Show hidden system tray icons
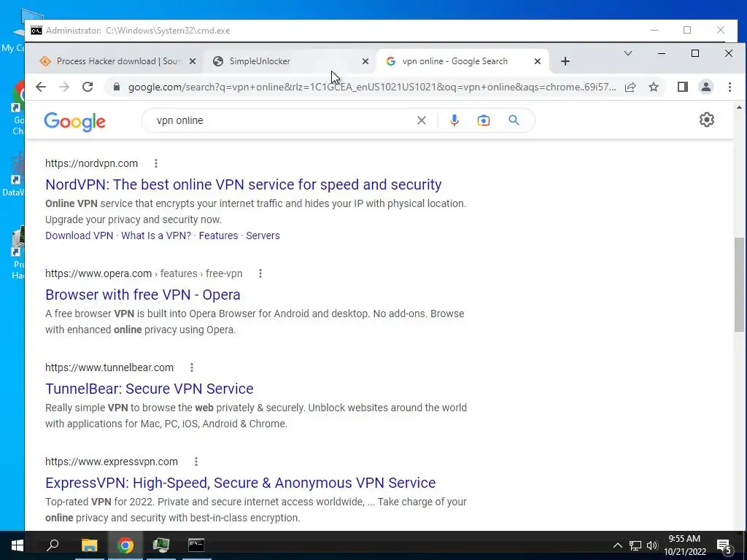 (x=617, y=545)
